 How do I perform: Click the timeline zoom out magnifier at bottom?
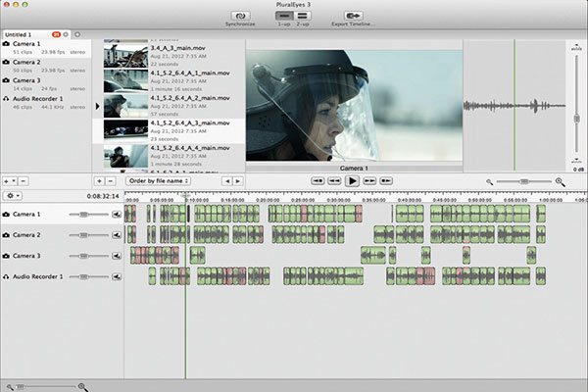click(x=10, y=387)
